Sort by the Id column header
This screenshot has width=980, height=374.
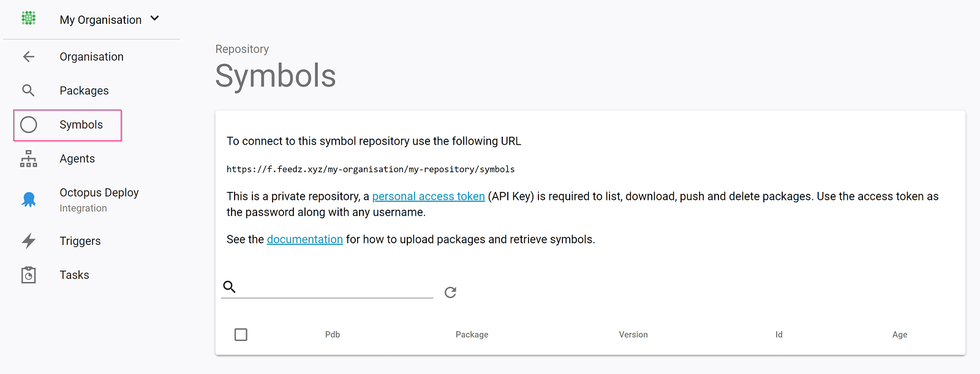(x=779, y=335)
